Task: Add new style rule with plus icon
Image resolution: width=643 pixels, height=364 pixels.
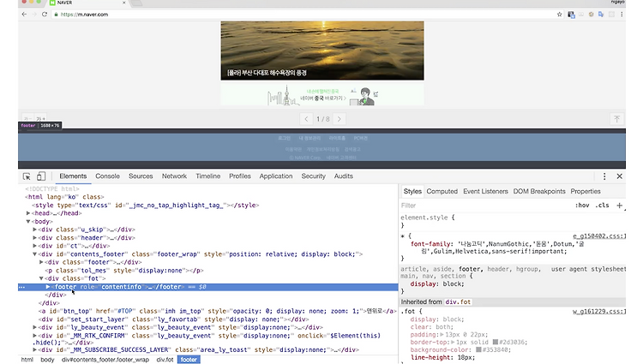Action: click(619, 206)
